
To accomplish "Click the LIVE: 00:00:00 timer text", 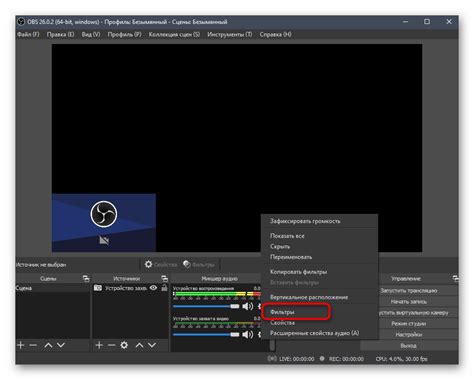I will point(297,359).
